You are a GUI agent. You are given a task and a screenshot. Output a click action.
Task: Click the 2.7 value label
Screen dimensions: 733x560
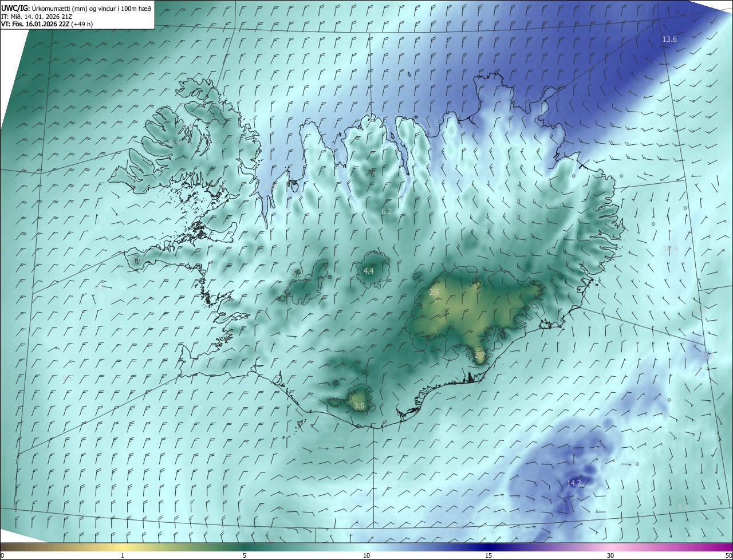(480, 356)
